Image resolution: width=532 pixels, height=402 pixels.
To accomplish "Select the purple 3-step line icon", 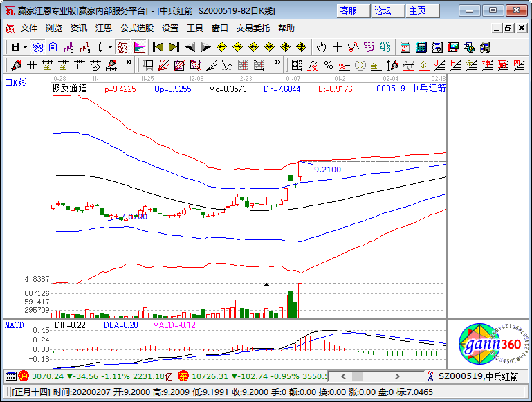I will coord(69,47).
